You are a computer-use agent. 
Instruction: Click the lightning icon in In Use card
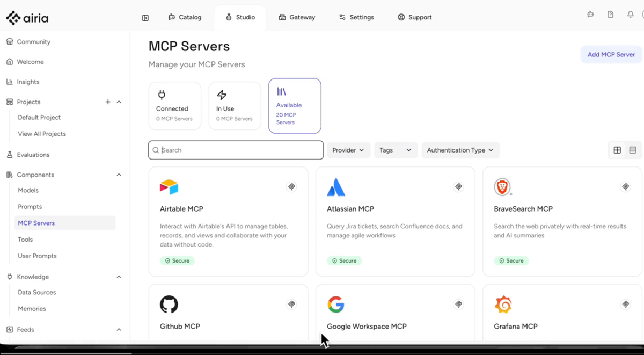[222, 95]
